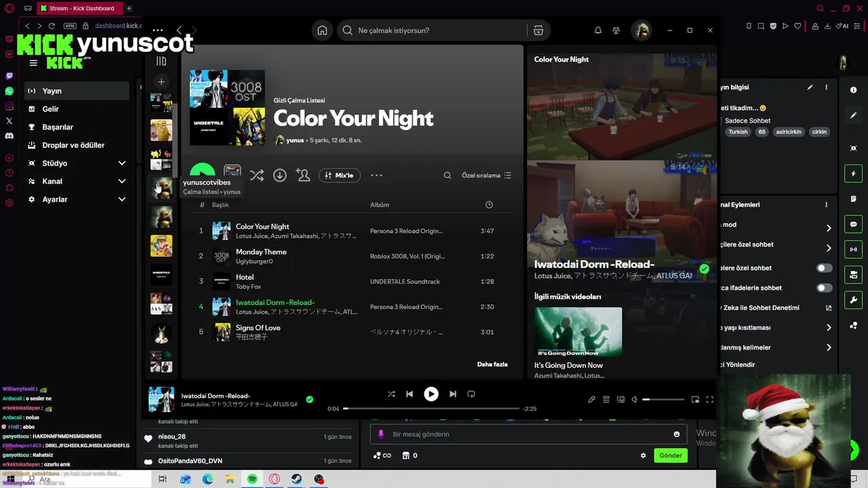Open Gelir menu item

(76, 109)
